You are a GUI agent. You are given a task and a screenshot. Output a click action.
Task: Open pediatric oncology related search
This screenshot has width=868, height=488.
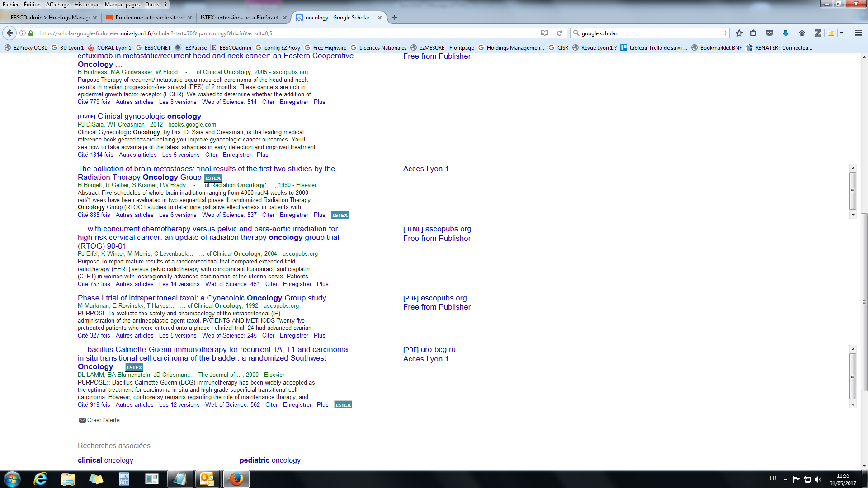pyautogui.click(x=270, y=460)
